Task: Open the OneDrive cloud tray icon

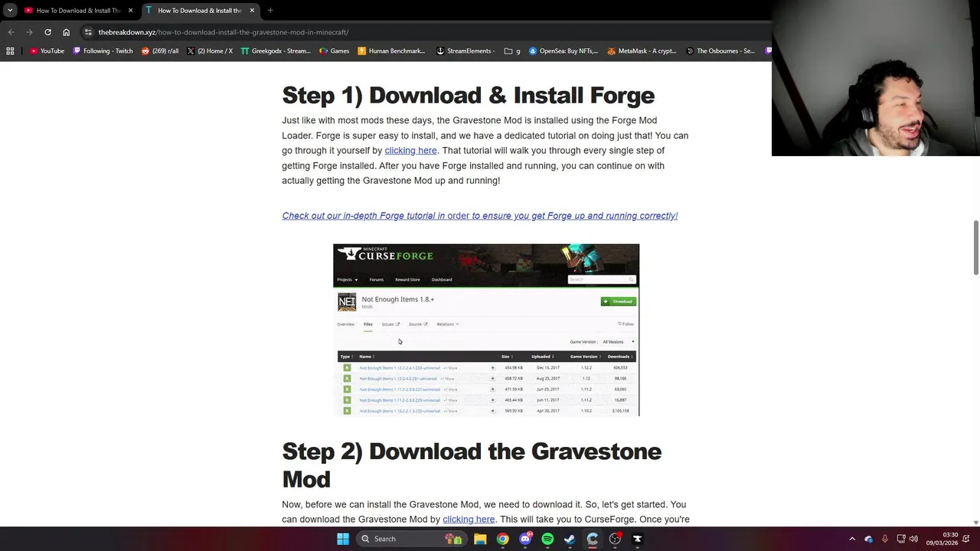Action: (868, 539)
